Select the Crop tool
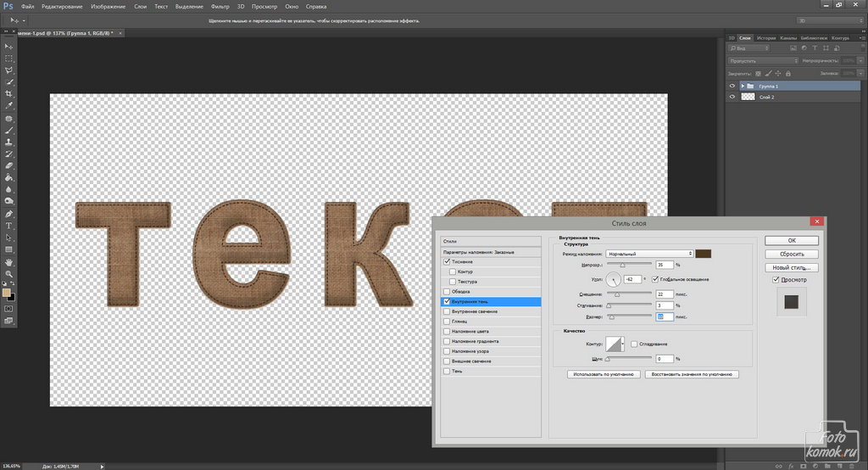This screenshot has width=868, height=470. pyautogui.click(x=8, y=93)
